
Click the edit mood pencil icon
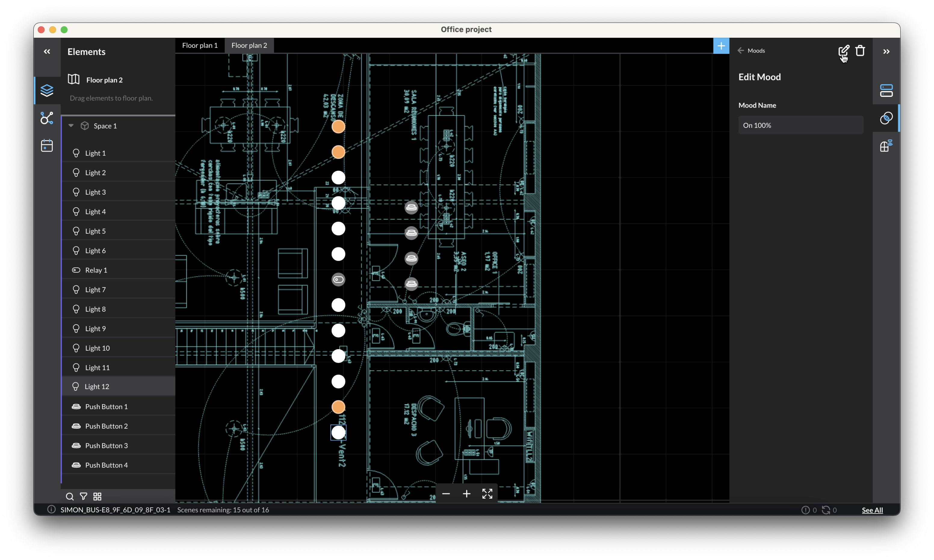tap(843, 51)
